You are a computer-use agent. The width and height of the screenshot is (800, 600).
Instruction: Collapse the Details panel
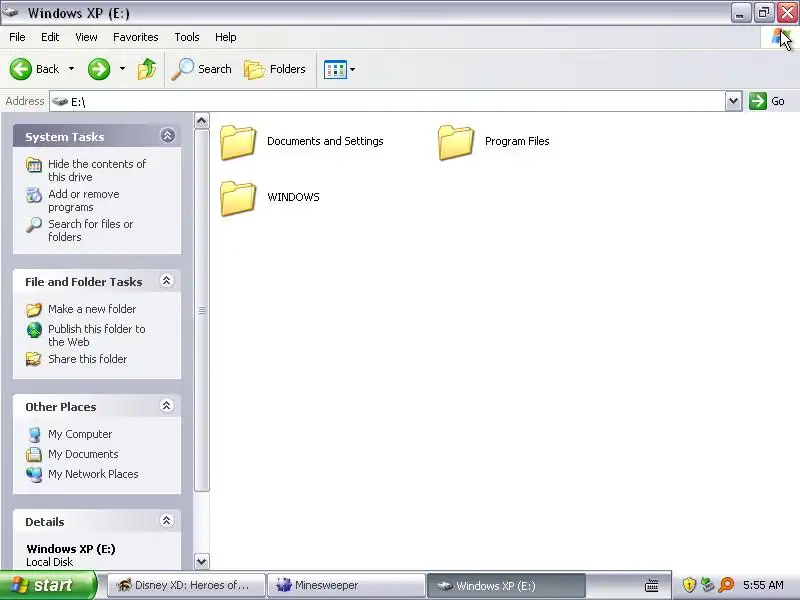point(167,520)
